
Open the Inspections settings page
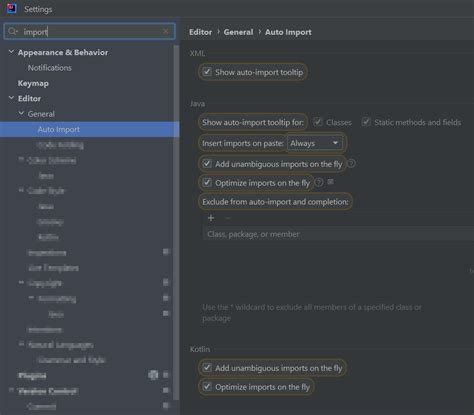tap(47, 253)
